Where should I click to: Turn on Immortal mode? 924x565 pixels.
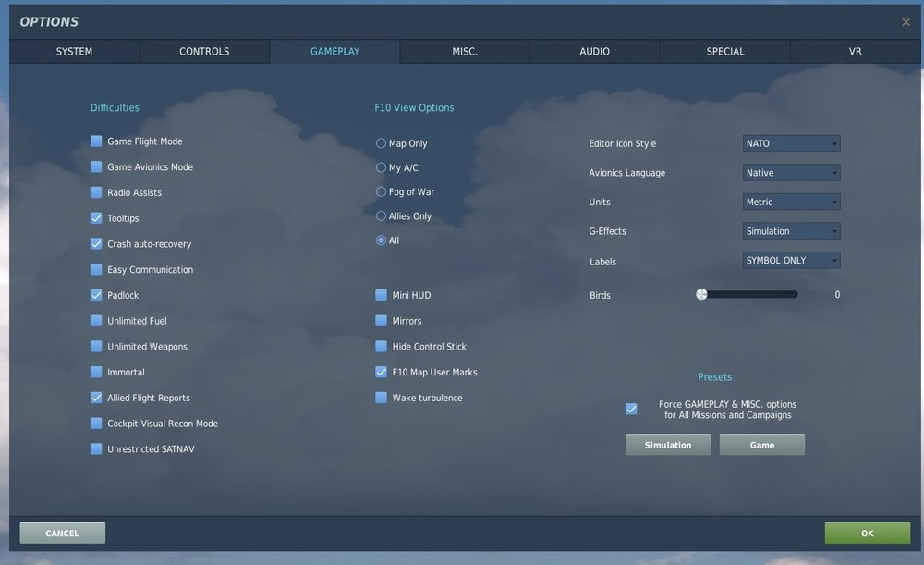[x=96, y=371]
